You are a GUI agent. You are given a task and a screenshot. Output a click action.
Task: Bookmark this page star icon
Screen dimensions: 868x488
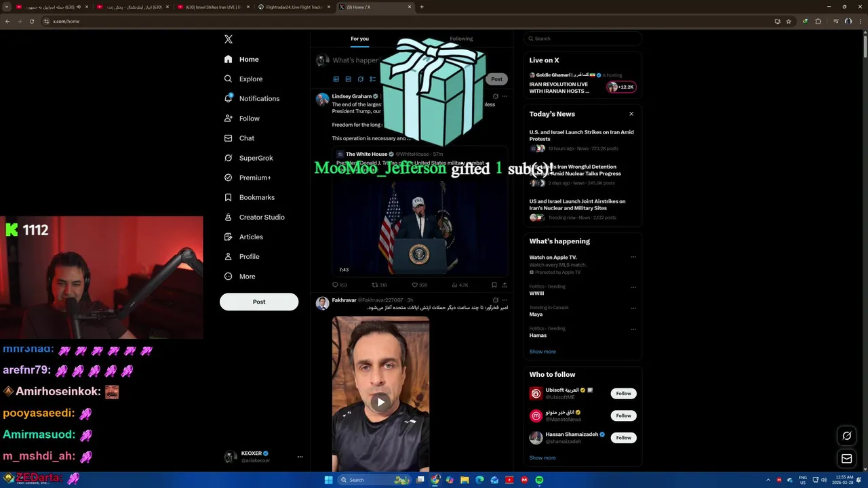click(789, 21)
